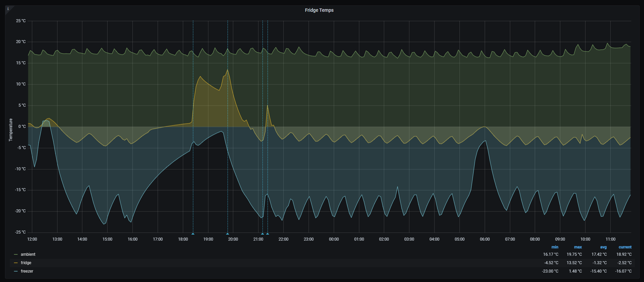Open color picker for ambient series swatch
This screenshot has width=644, height=282.
tap(16, 254)
